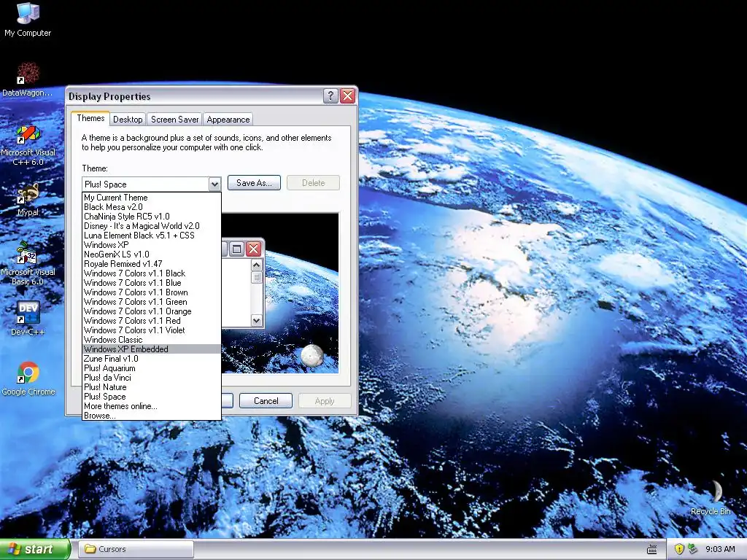The image size is (747, 560).
Task: Click the on-screen keyboard icon in taskbar
Action: pos(652,550)
